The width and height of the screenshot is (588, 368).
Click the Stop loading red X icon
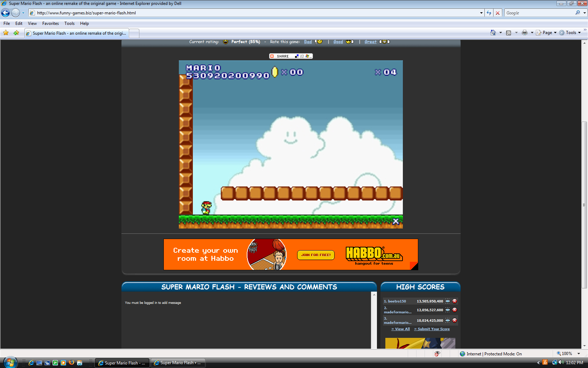pos(498,13)
